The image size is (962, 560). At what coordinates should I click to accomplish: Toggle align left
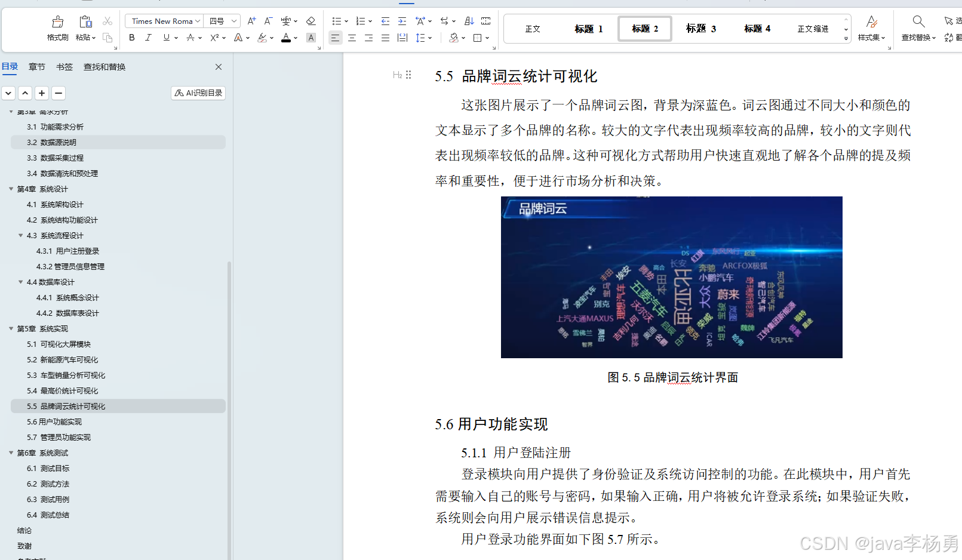tap(336, 38)
